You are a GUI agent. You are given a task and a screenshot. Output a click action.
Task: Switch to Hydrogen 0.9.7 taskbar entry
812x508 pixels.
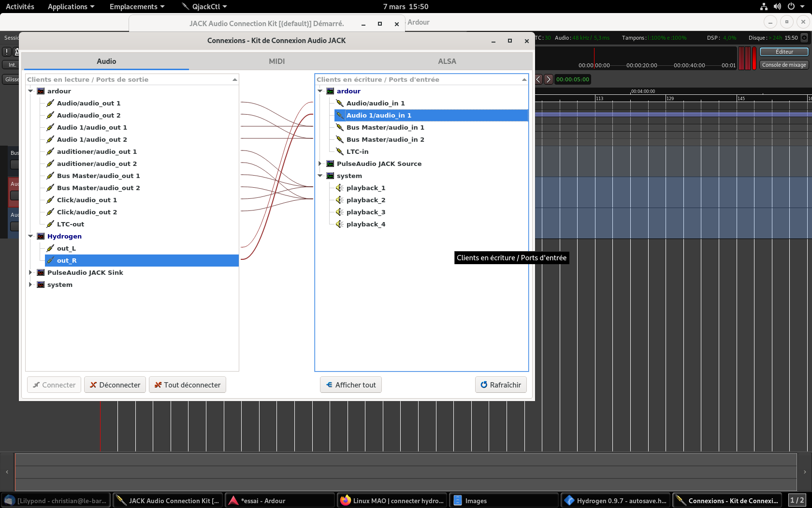coord(616,501)
